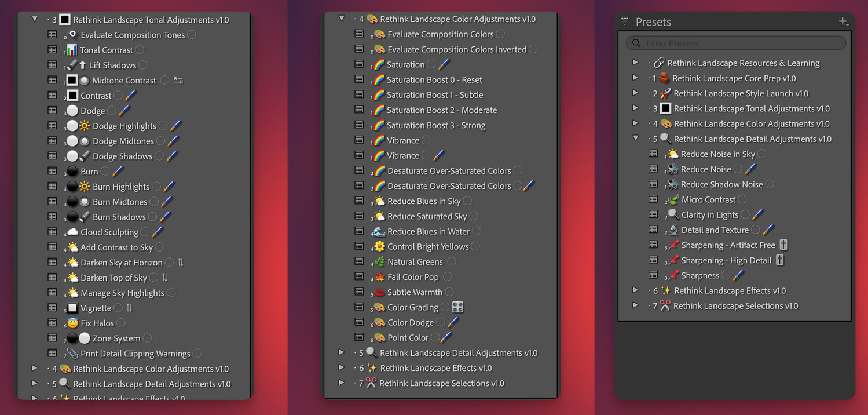
Task: Apply the Reduce Shadow Noise preset
Action: pos(721,184)
